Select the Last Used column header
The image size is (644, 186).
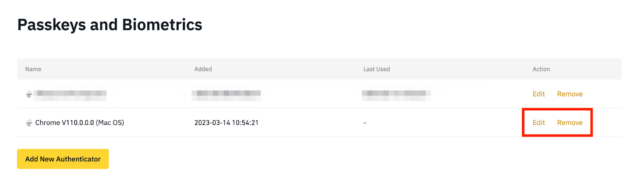coord(376,69)
